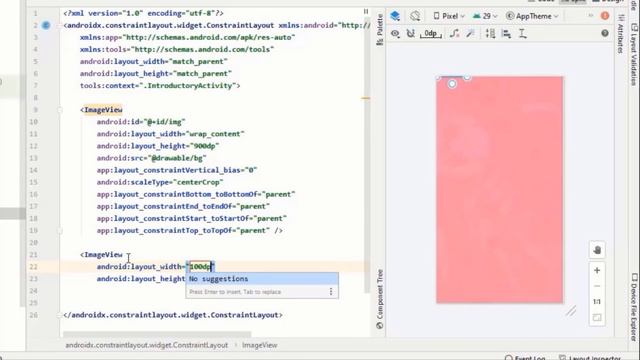Open the Device File Explorer tab

point(634,307)
